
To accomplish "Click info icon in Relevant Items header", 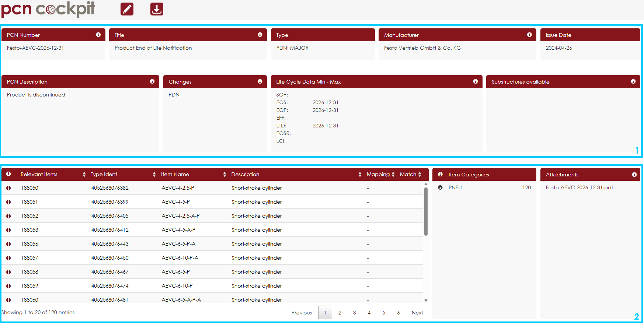I will (x=8, y=174).
